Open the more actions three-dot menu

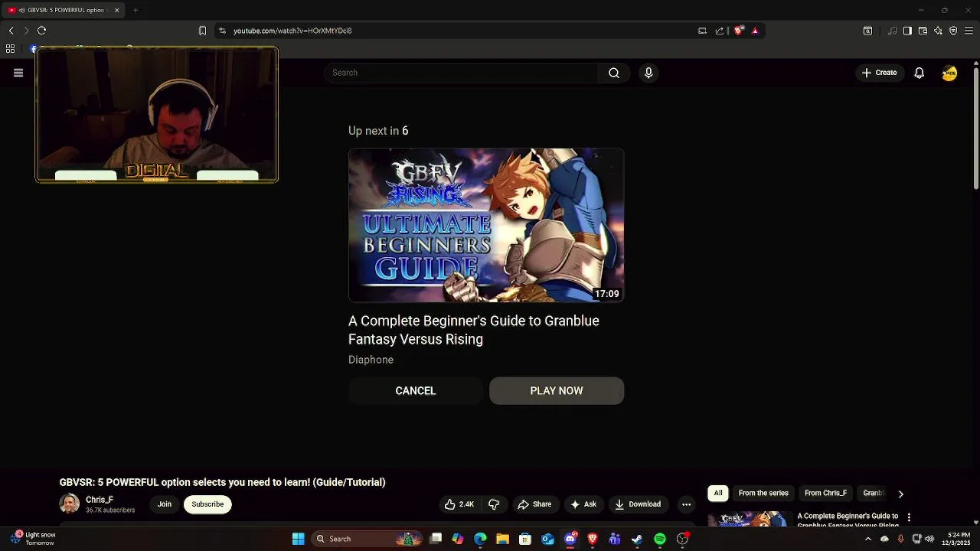pyautogui.click(x=686, y=504)
